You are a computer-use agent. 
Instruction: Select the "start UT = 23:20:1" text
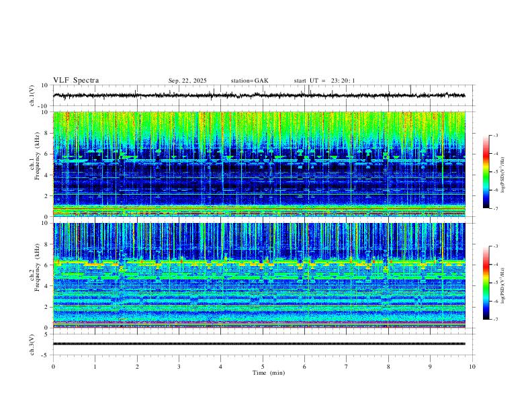(324, 81)
